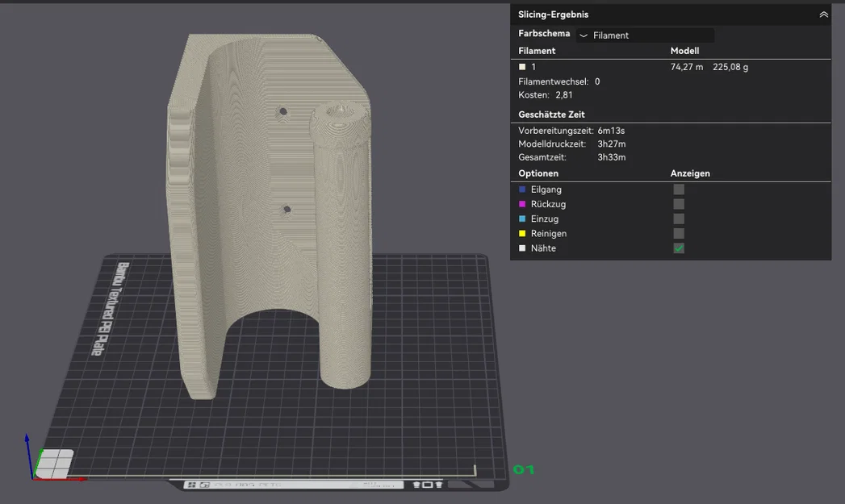Click the blue Eilgang color icon
The width and height of the screenshot is (845, 504).
click(521, 190)
